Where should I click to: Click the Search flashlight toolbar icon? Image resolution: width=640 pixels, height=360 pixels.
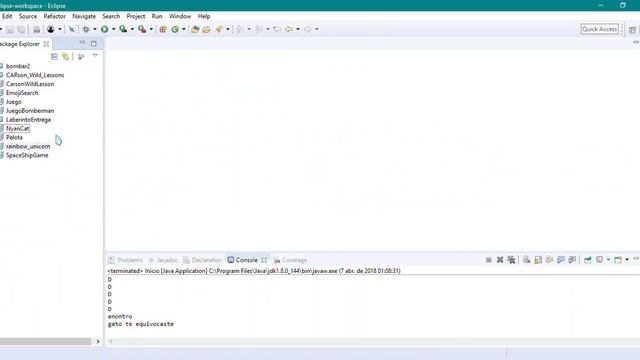point(219,29)
